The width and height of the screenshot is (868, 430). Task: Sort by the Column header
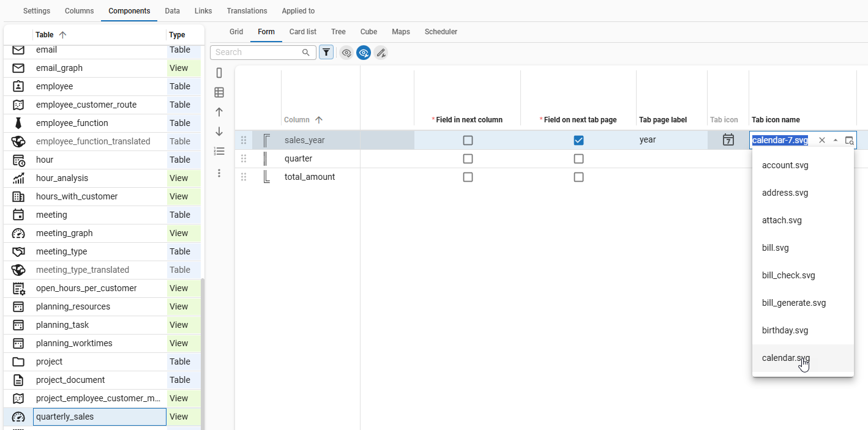tap(297, 120)
